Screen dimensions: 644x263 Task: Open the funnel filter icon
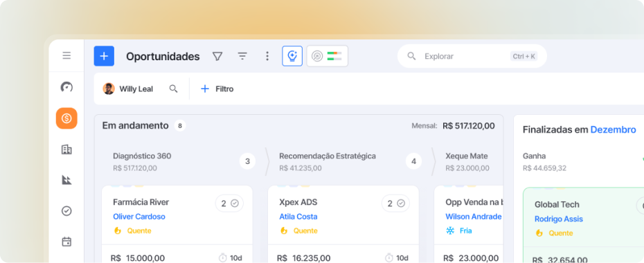[x=217, y=56]
